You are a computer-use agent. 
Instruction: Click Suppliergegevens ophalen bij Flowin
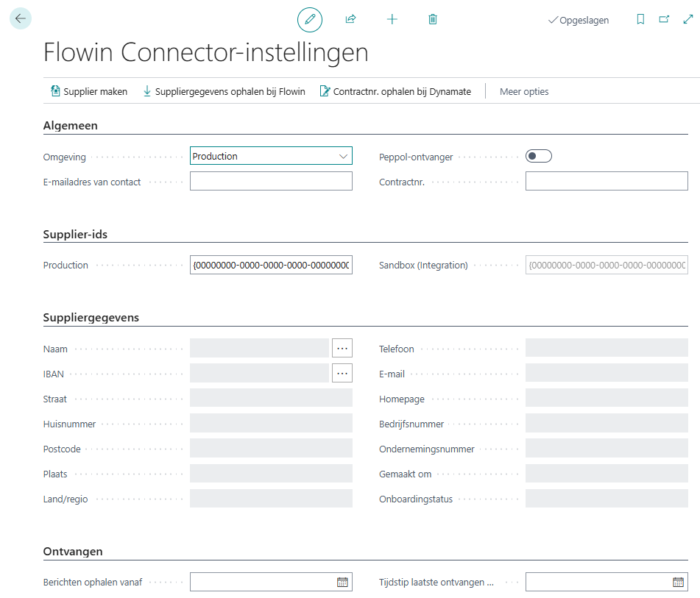pos(223,92)
